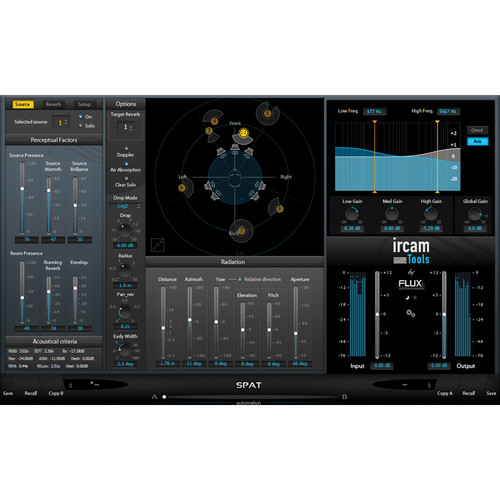The height and width of the screenshot is (500, 500).
Task: Switch to the Source tab
Action: pos(22,104)
